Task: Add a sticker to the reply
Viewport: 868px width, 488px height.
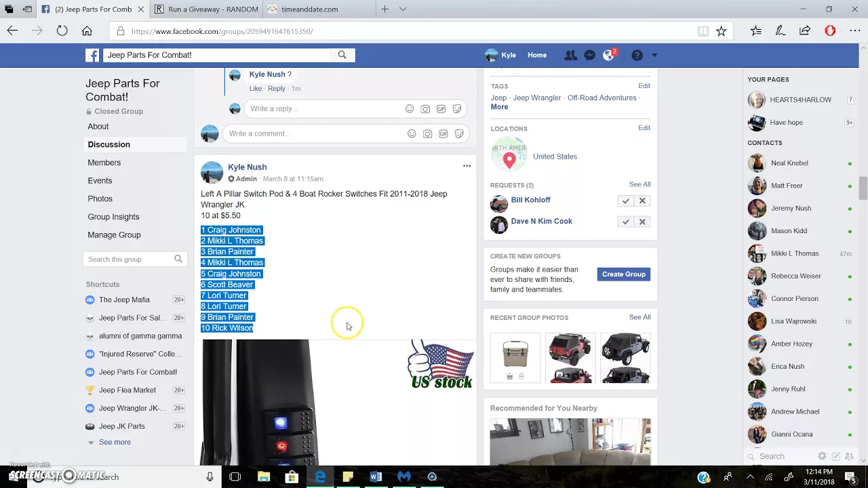Action: click(x=457, y=109)
